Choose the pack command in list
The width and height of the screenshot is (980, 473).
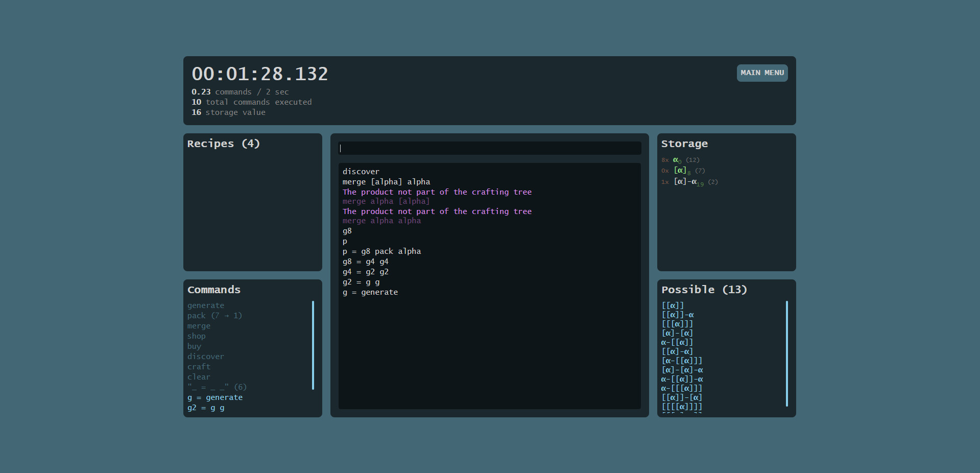[214, 316]
